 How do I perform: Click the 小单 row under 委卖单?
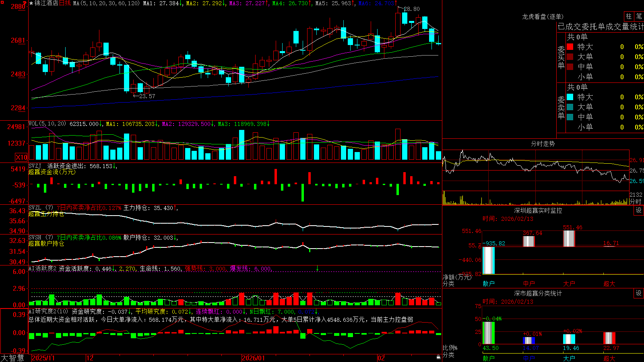pos(605,127)
